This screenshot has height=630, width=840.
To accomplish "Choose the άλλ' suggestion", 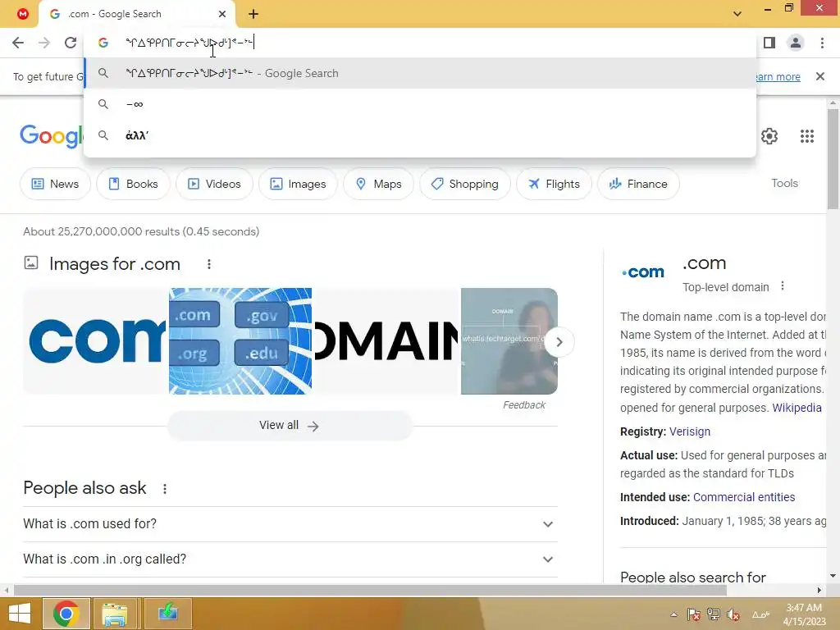I will click(420, 135).
